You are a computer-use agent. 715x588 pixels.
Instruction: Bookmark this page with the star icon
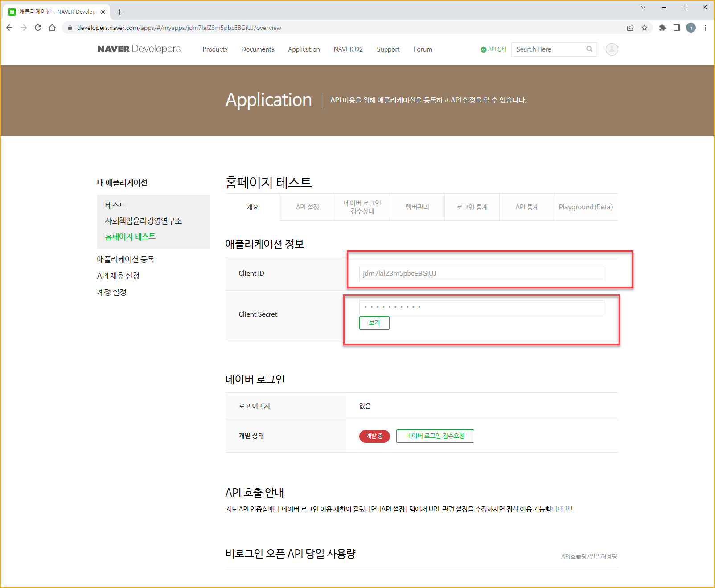645,28
